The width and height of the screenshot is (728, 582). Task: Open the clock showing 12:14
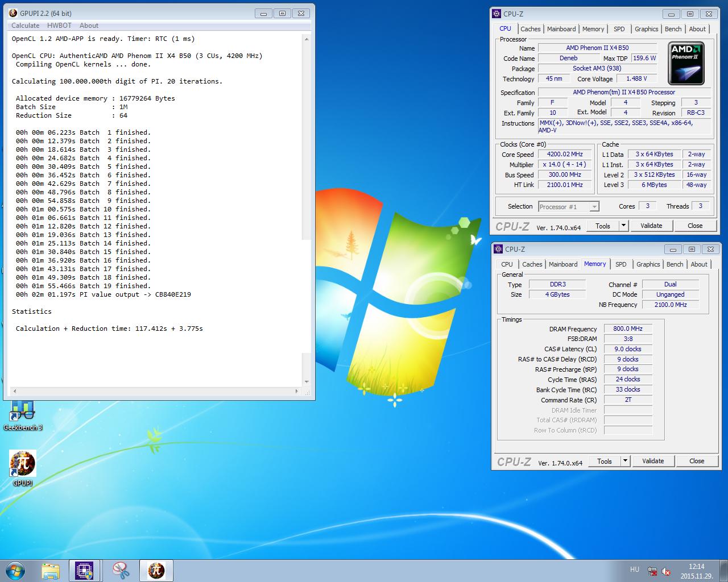[x=696, y=567]
